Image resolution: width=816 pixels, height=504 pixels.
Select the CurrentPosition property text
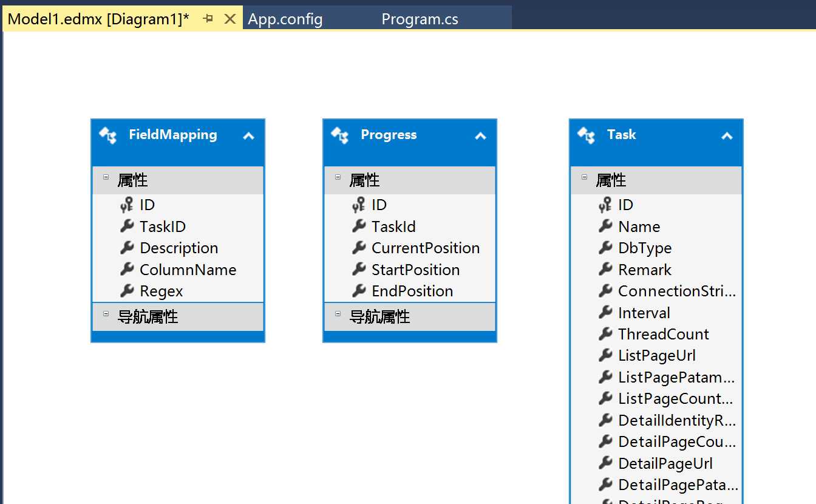[x=426, y=248]
